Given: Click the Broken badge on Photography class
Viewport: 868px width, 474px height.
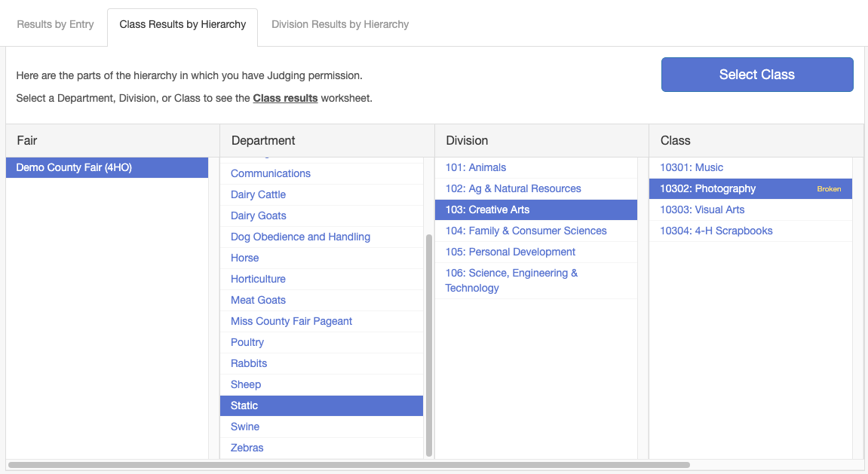Looking at the screenshot, I should pyautogui.click(x=829, y=189).
